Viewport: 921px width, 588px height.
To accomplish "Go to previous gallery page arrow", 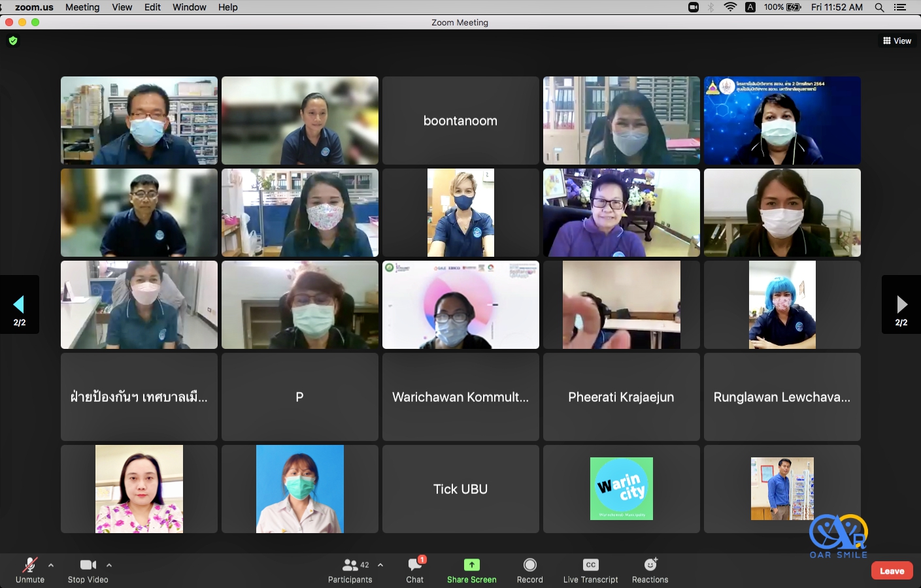I will tap(19, 304).
